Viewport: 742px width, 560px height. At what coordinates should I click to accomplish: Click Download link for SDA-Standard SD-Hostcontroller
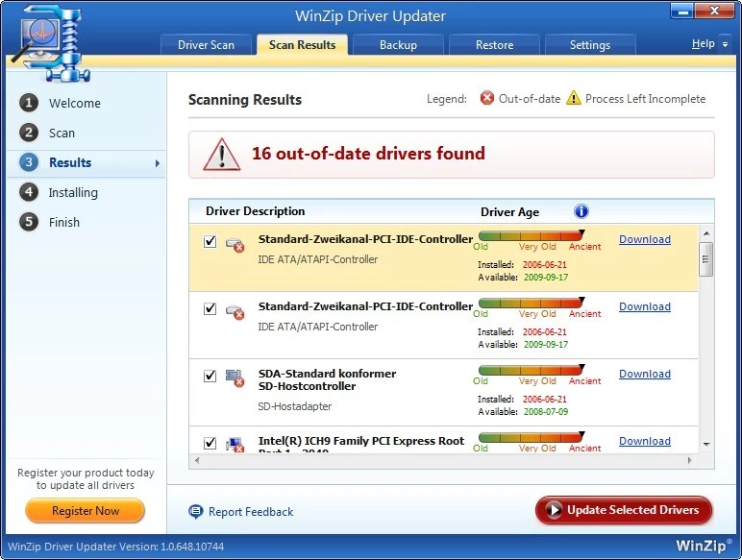click(644, 374)
